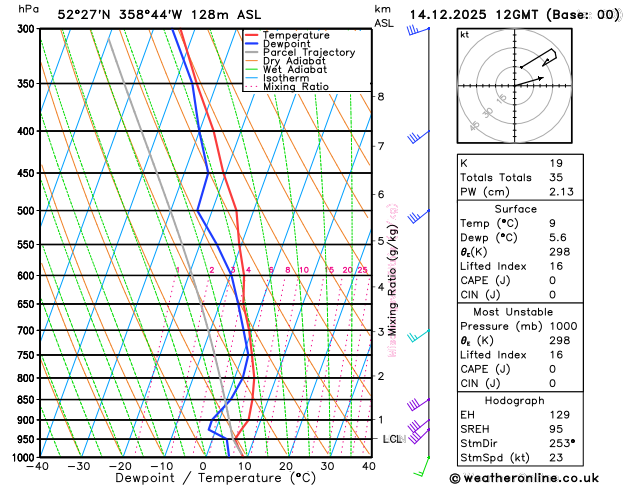This screenshot has height=486, width=629.
Task: Click the 850 hPa pressure level label
Action: (27, 400)
